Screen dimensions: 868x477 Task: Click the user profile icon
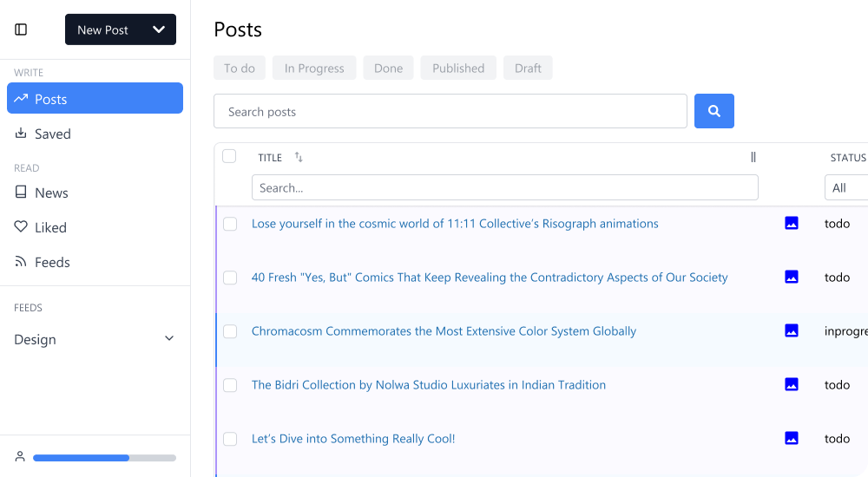click(x=20, y=457)
